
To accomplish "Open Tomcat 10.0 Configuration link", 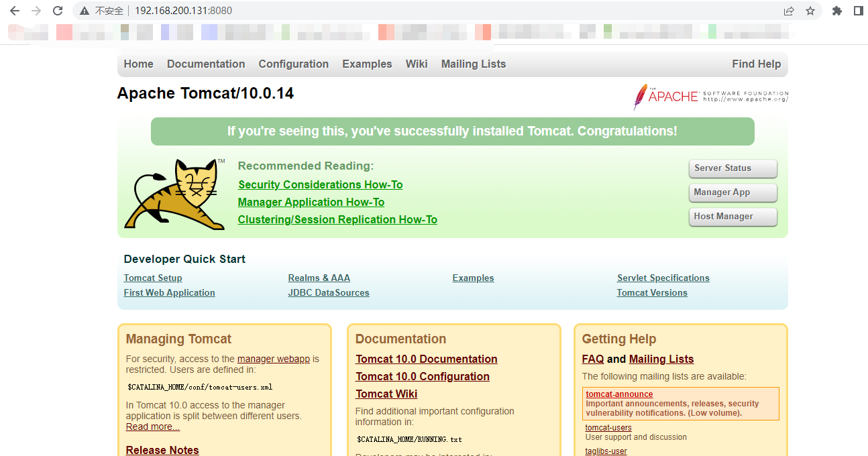I will pos(423,376).
